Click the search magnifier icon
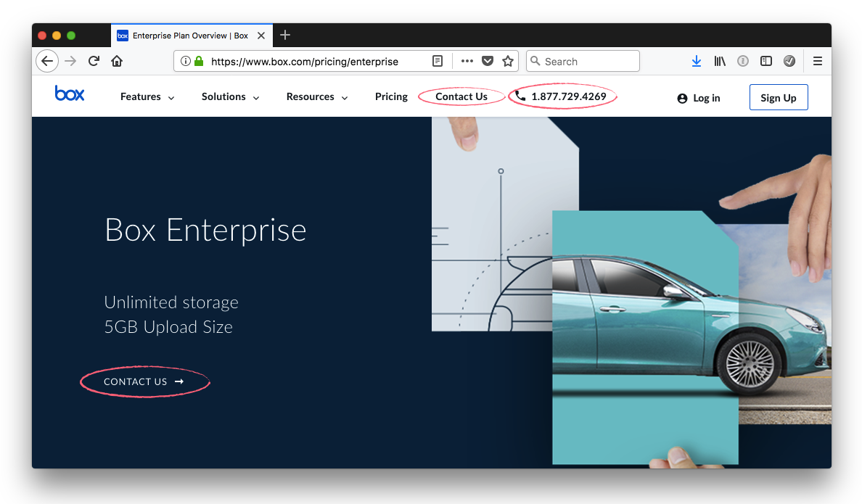862x504 pixels. click(x=535, y=61)
